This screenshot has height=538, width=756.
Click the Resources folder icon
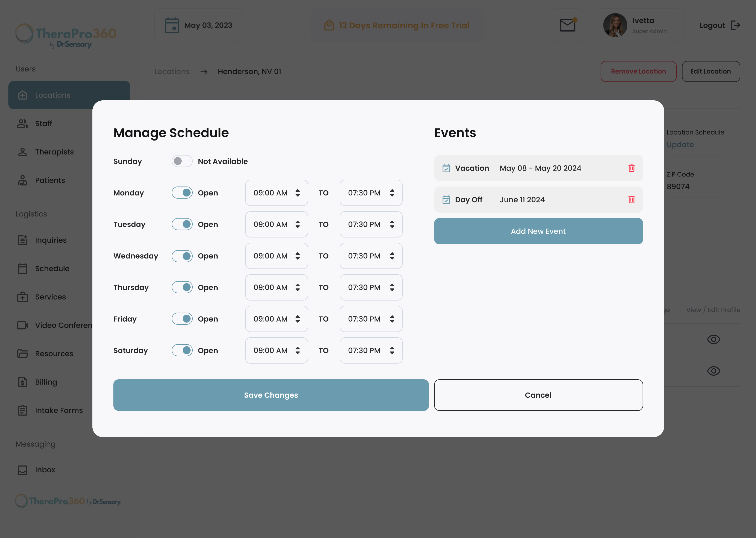point(23,354)
